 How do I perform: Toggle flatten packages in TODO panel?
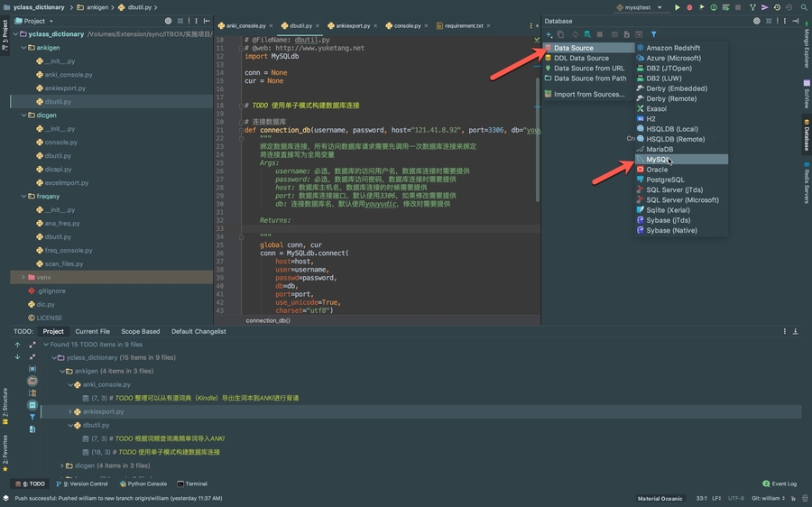(x=32, y=393)
